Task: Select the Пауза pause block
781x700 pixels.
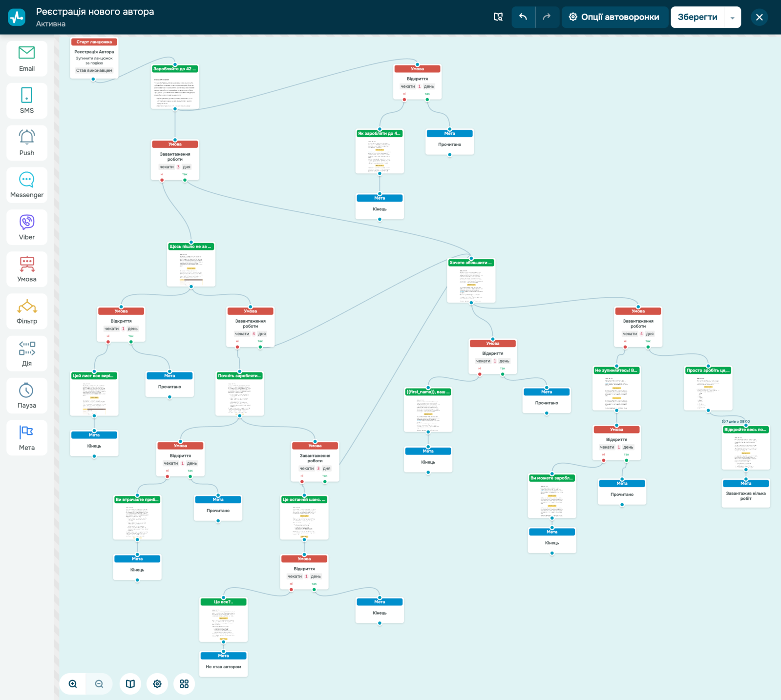Action: tap(27, 395)
